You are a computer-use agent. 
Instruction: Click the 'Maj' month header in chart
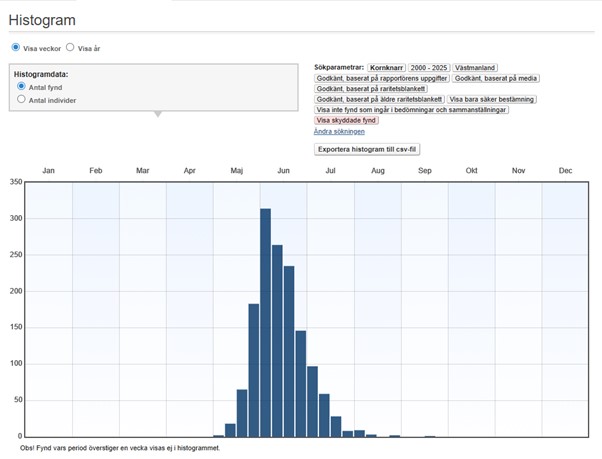click(x=237, y=171)
